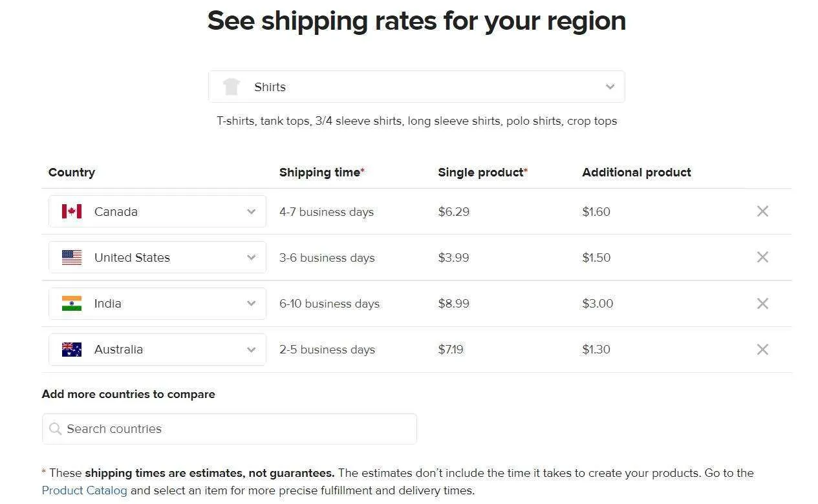Open the Shirts product category dropdown
This screenshot has height=504, width=818.
pyautogui.click(x=416, y=87)
